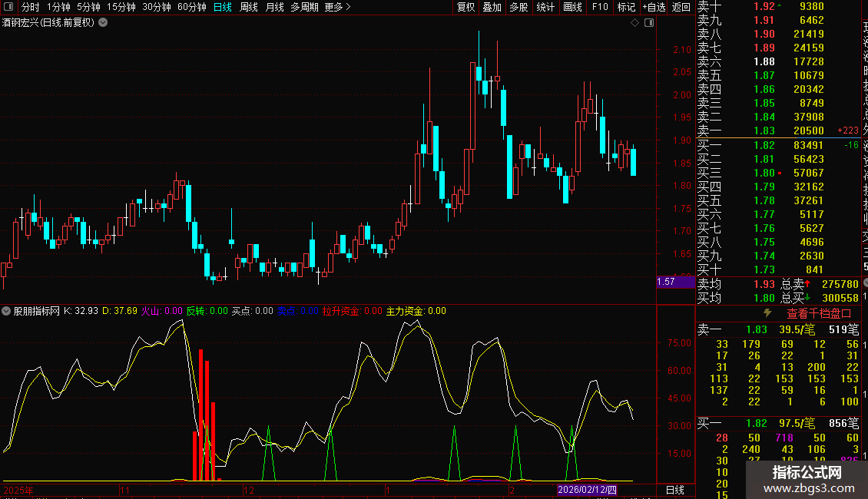Click 标记 mark button

pos(627,7)
